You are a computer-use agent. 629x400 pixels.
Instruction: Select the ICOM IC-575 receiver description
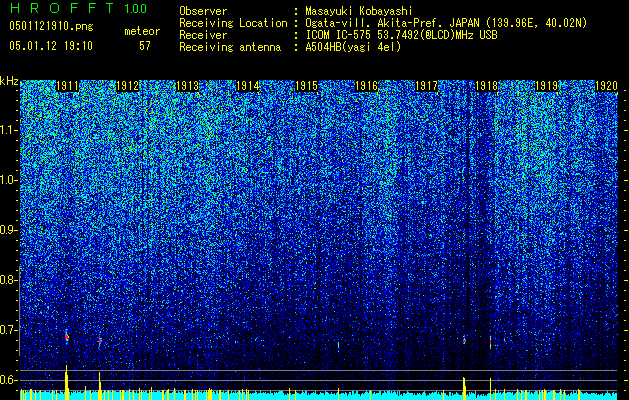[x=401, y=35]
